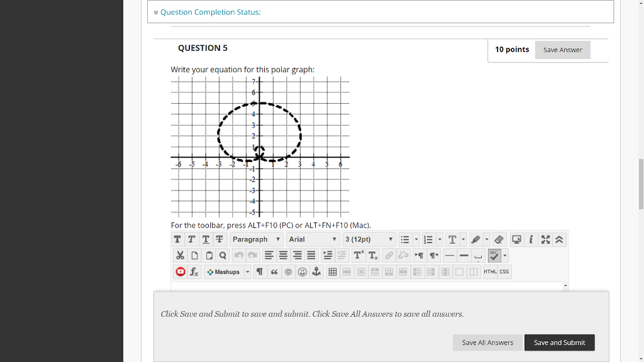This screenshot has height=362, width=644.
Task: Toggle subscript formatting
Action: point(372,256)
